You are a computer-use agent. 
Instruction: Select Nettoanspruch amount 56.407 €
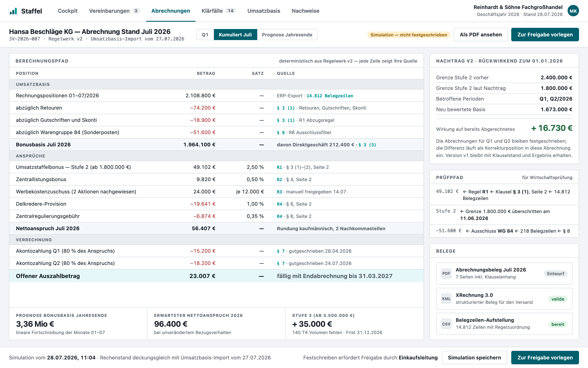point(204,228)
